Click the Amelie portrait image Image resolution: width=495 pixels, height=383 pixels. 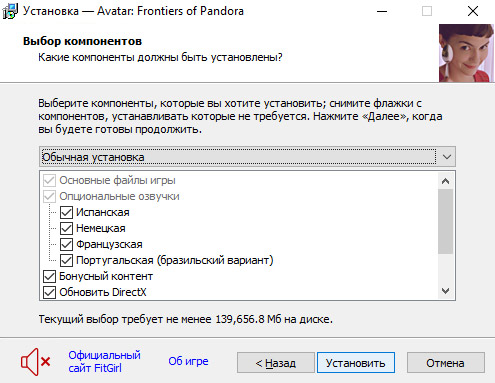[x=466, y=53]
